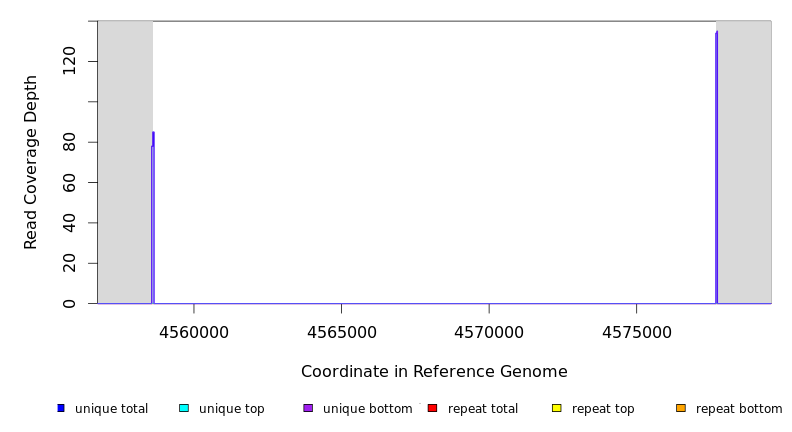The height and width of the screenshot is (432, 792).
Task: Select the 'repeat bottom' legend label
Action: coord(739,409)
